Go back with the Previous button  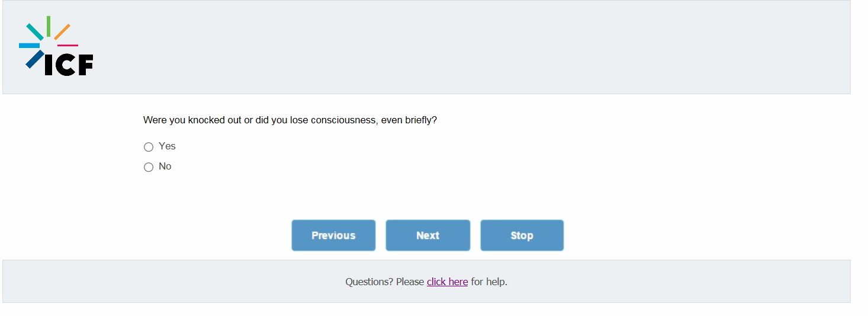[x=333, y=235]
